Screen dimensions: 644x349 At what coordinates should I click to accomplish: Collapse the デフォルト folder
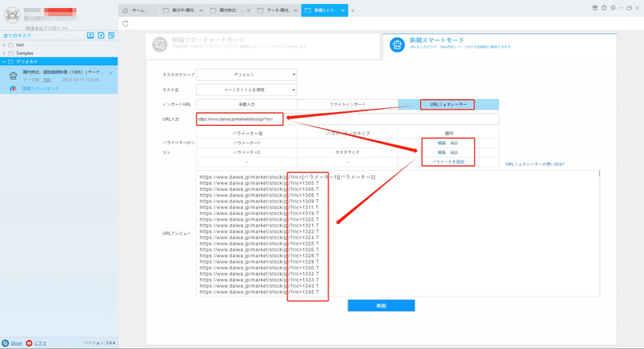tap(4, 62)
